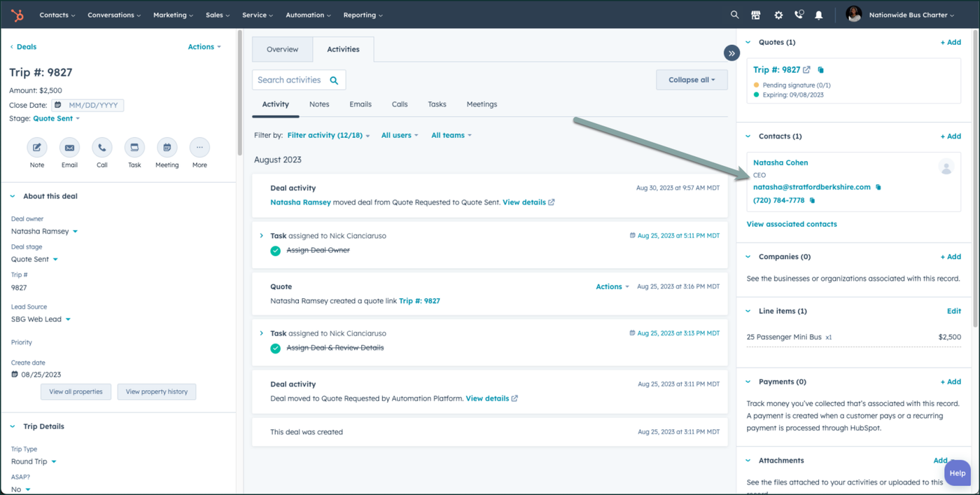Collapse the Line items (1) section
This screenshot has width=980, height=495.
(748, 312)
